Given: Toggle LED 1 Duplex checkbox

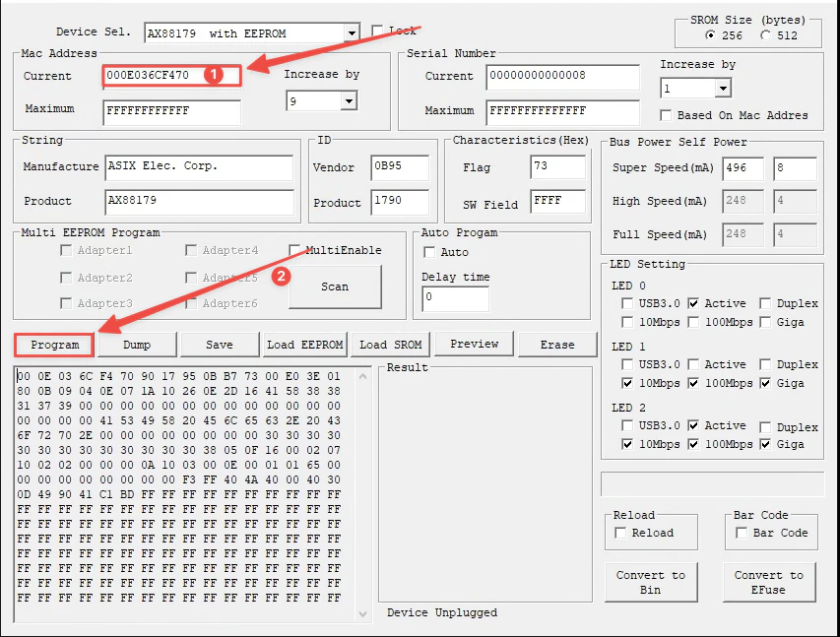Looking at the screenshot, I should [765, 364].
